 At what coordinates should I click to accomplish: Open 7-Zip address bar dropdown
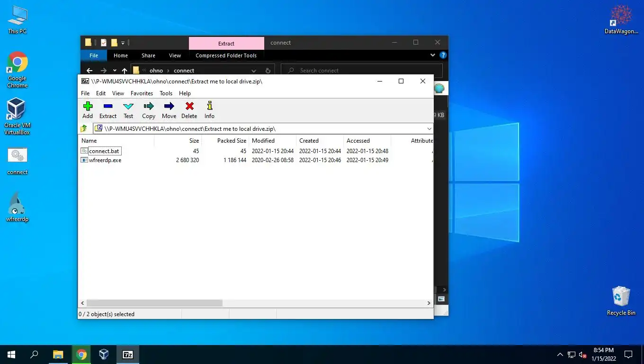[x=429, y=128]
